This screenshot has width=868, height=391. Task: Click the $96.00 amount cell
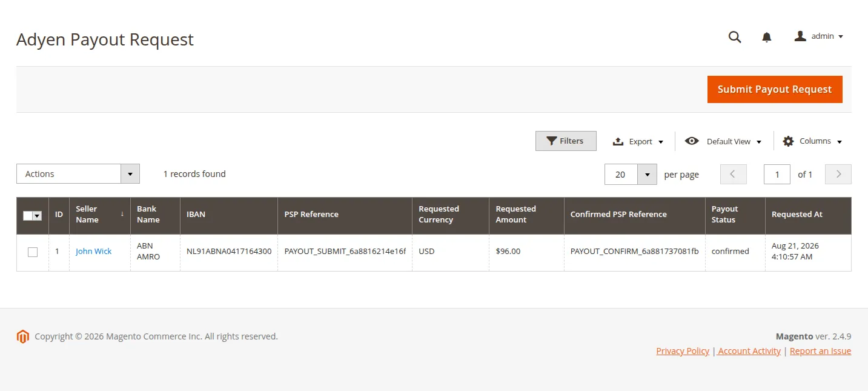coord(526,252)
